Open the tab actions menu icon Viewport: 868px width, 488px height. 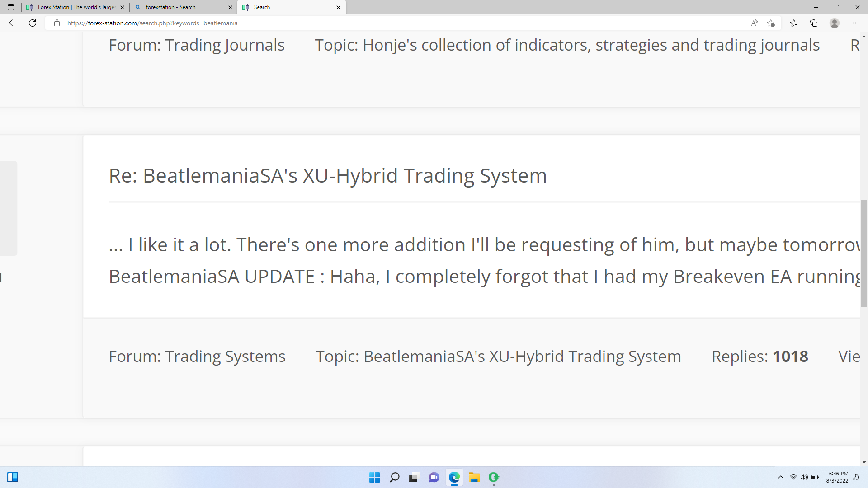tap(11, 7)
